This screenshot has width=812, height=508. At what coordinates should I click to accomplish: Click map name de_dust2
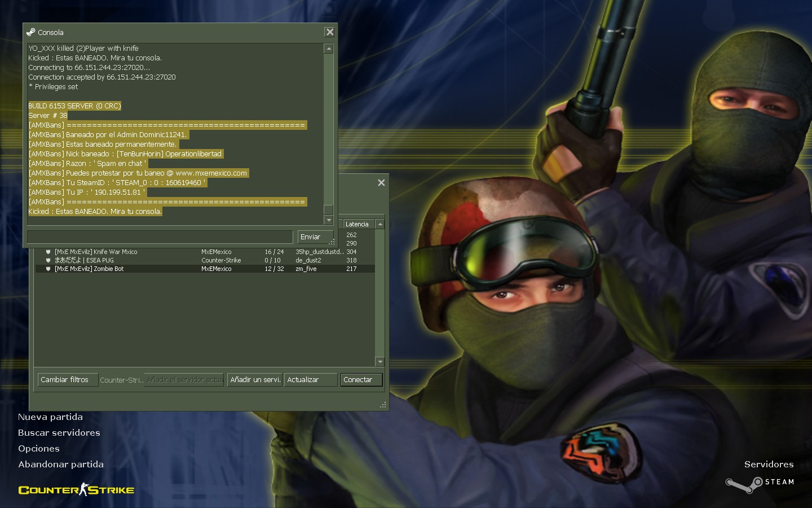click(308, 260)
